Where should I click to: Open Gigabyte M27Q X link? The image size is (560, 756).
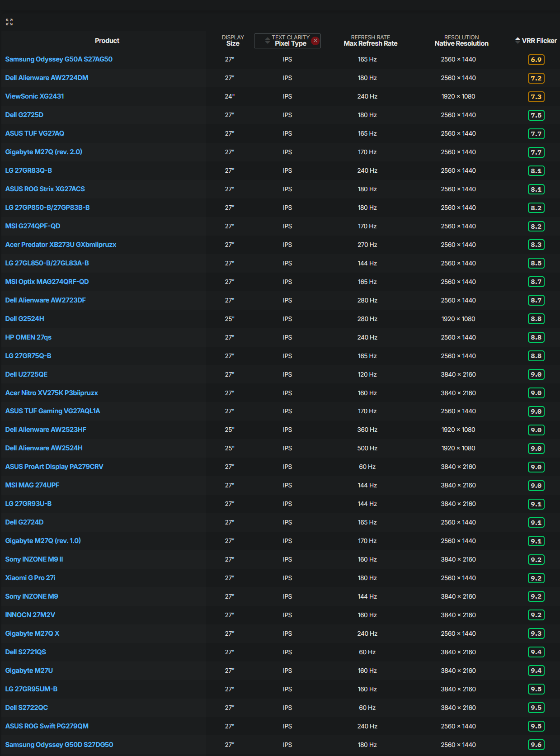coord(32,633)
